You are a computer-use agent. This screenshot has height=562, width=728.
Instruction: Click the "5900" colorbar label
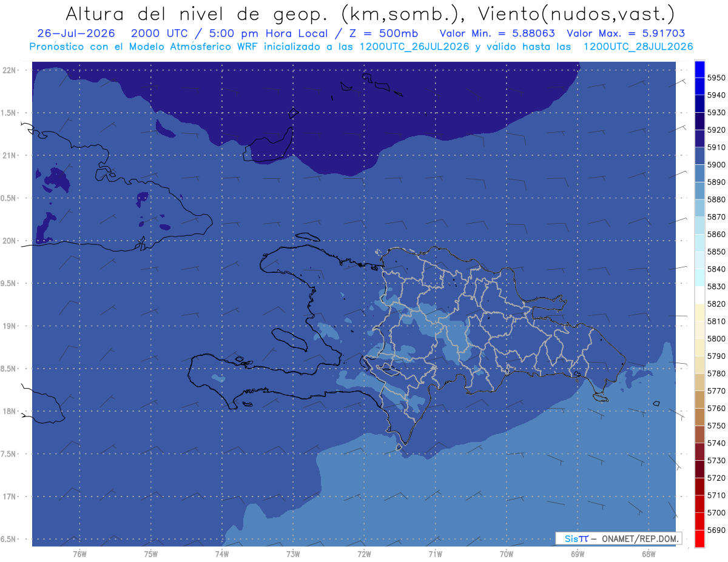pos(716,164)
